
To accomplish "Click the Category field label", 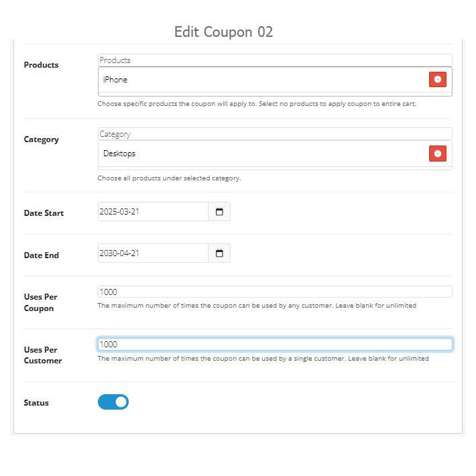I will pos(42,139).
